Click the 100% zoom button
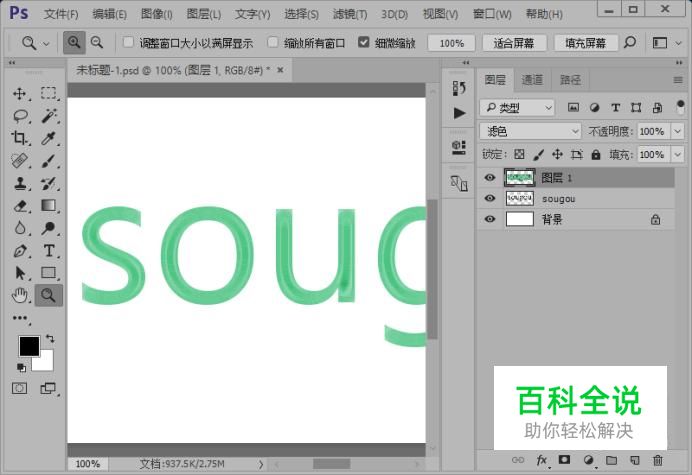Viewport: 692px width, 475px height. coord(451,43)
